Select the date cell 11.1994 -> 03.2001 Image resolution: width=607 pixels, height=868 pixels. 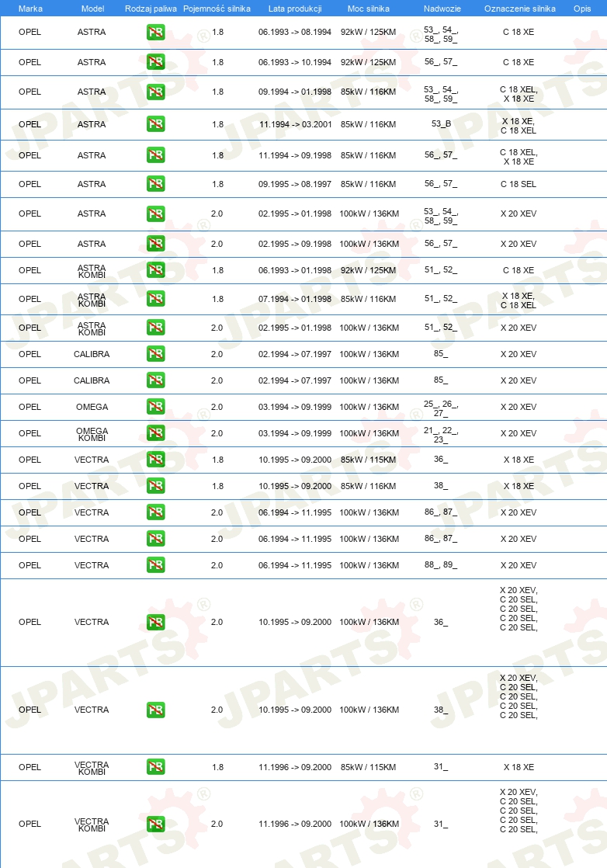tap(296, 124)
